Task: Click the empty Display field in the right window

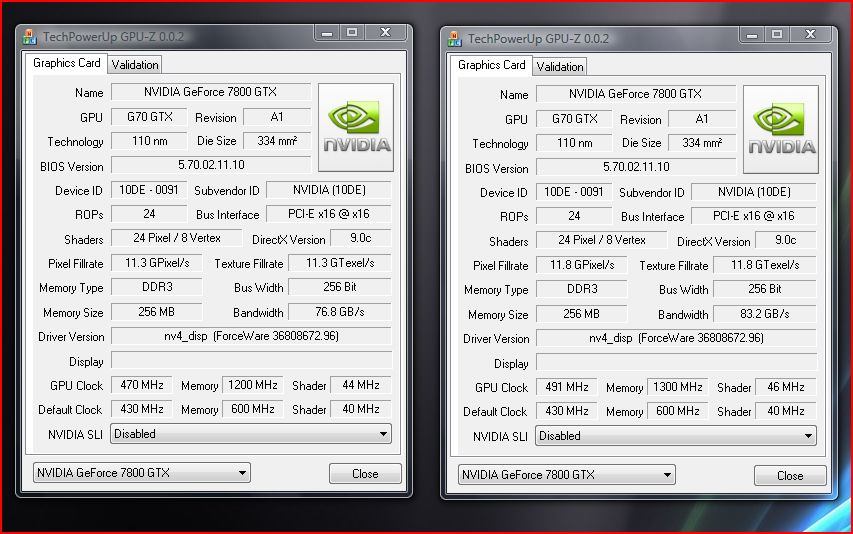Action: coord(676,362)
